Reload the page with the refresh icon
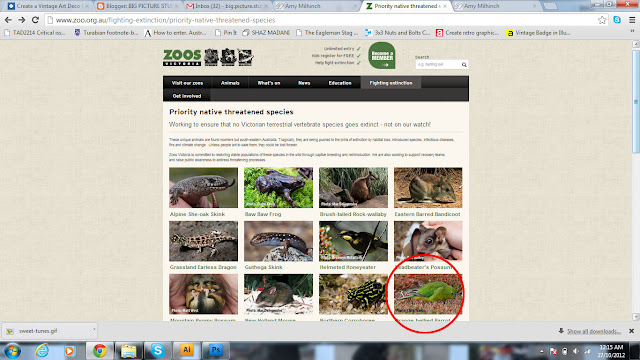Image resolution: width=640 pixels, height=360 pixels. (35, 20)
